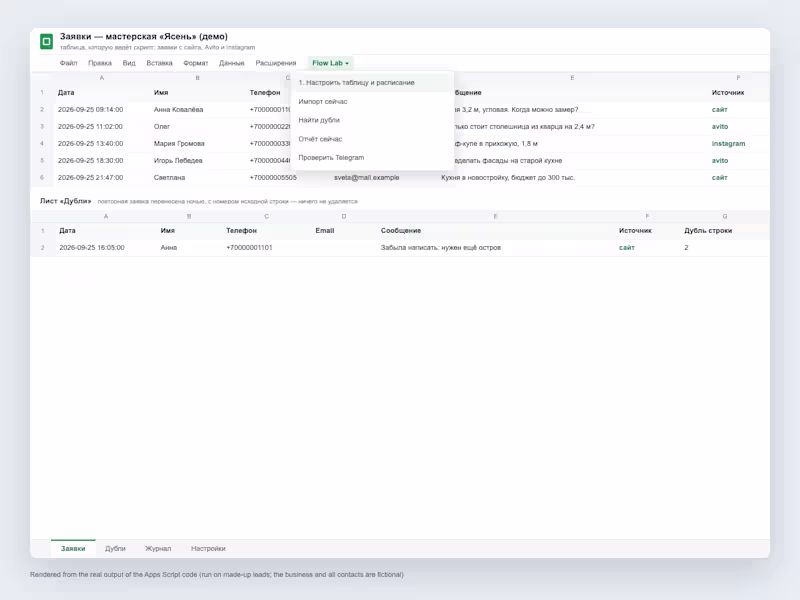The image size is (800, 600).
Task: Click 'Проверить Telegram' menu entry
Action: point(372,158)
